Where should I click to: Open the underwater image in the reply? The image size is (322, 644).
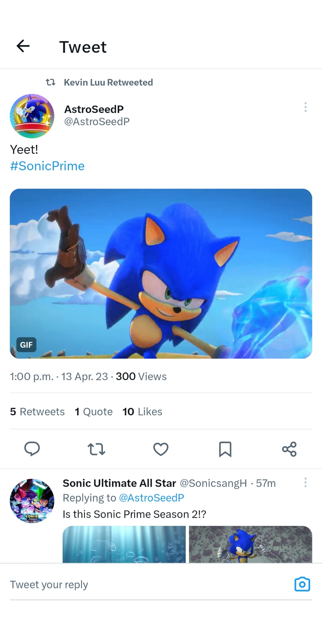[x=124, y=544]
